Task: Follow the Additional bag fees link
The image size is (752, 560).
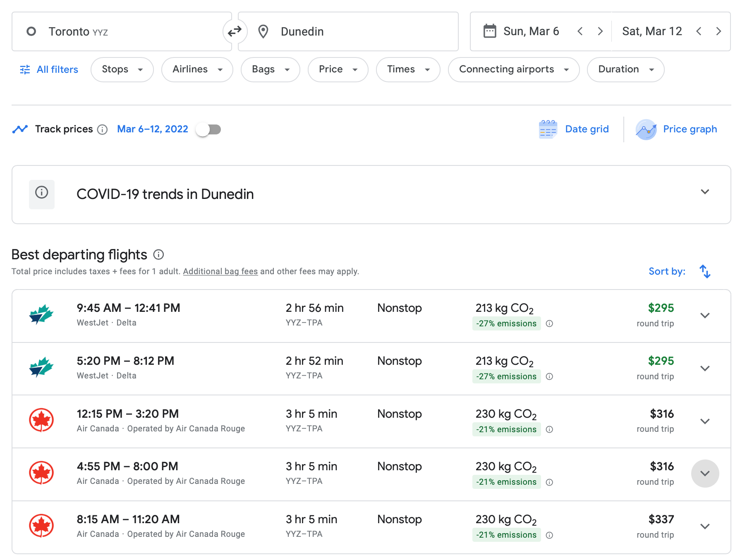Action: [220, 271]
